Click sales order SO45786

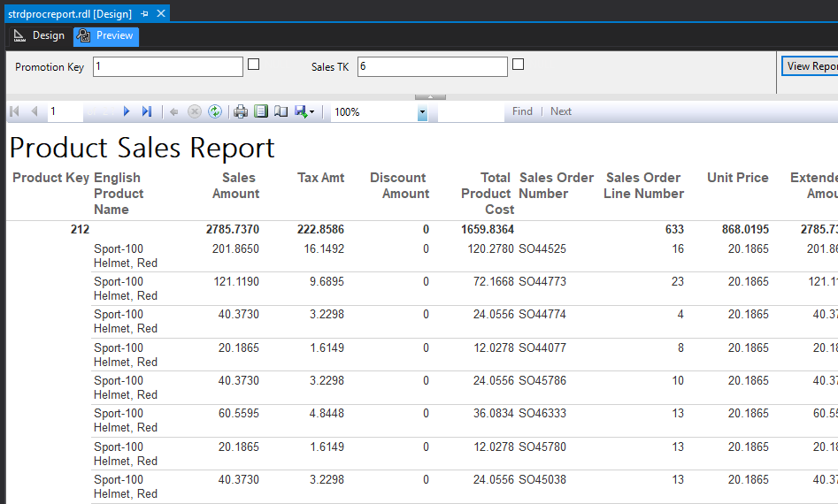pyautogui.click(x=542, y=381)
